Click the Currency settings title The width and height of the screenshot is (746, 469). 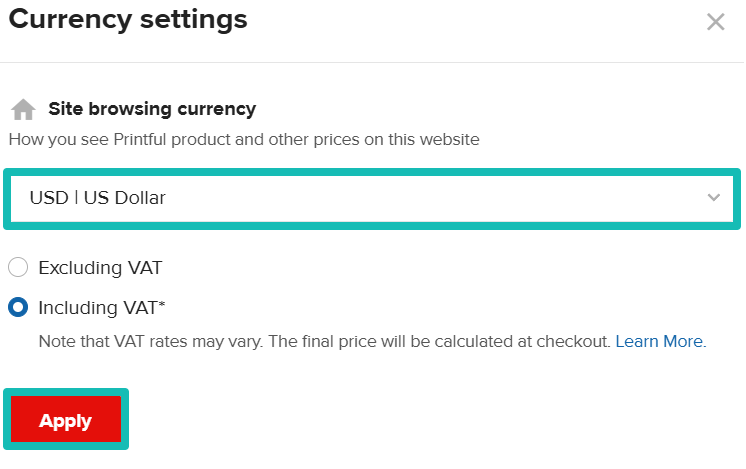tap(128, 18)
